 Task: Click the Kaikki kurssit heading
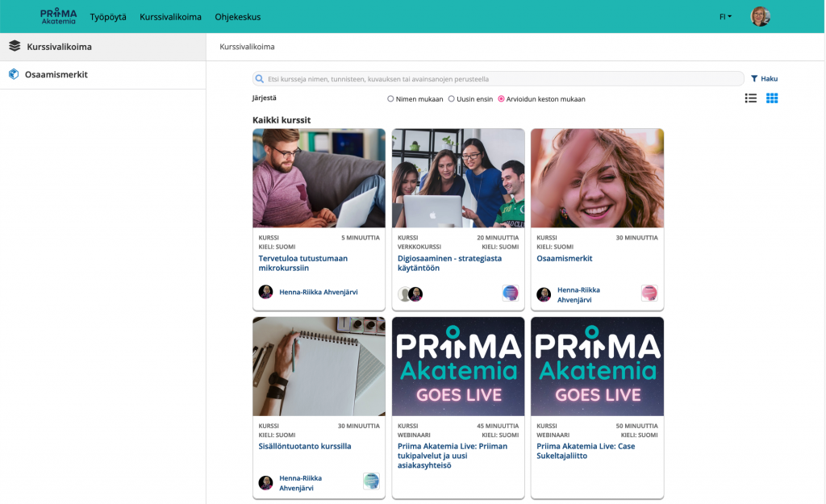coord(282,120)
